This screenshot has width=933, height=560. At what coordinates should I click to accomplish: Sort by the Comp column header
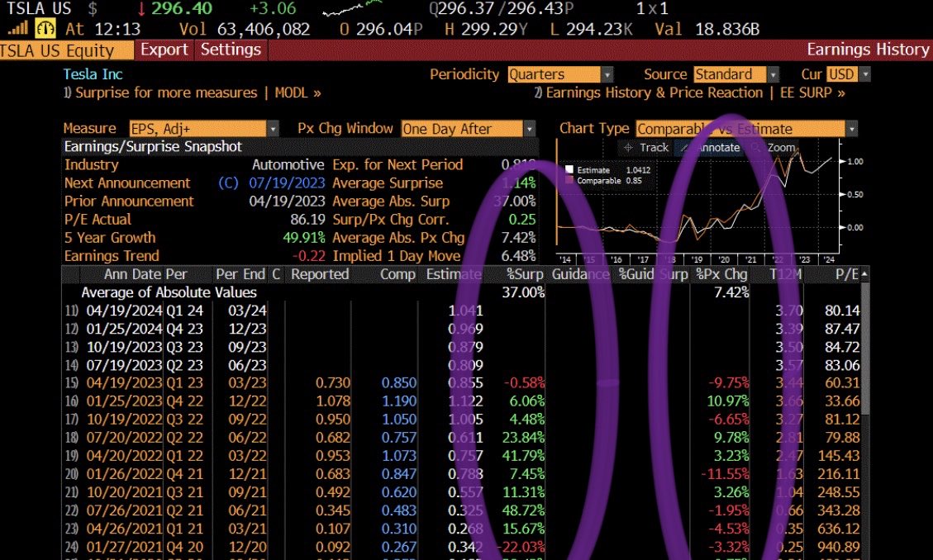click(397, 274)
